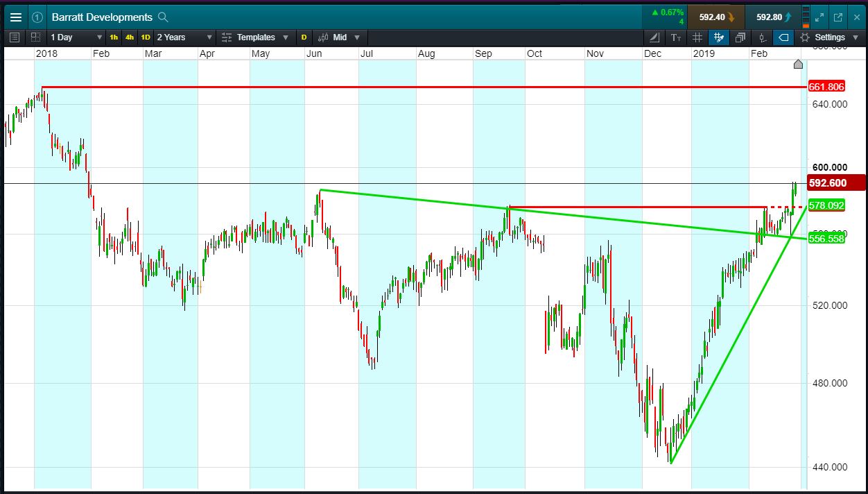
Task: Toggle the drawing-on-grid highlighted tool
Action: click(x=718, y=37)
